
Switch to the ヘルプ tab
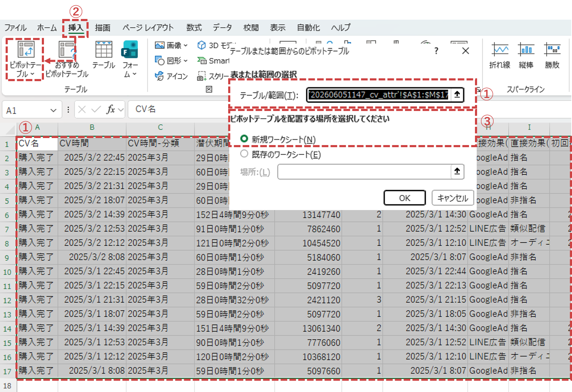point(341,27)
